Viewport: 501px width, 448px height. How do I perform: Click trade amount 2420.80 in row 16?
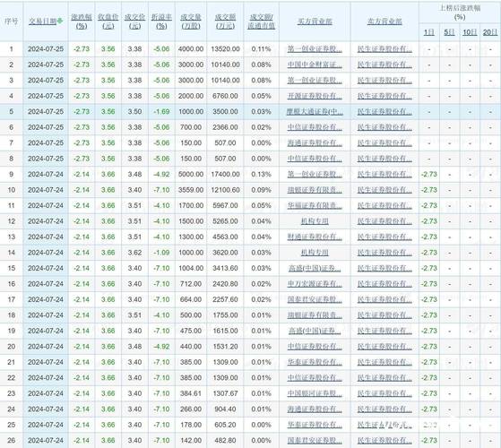coord(225,284)
